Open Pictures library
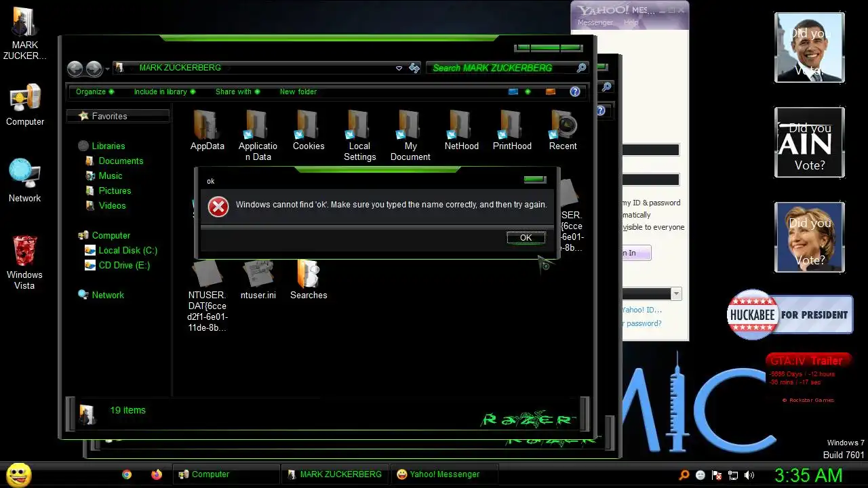 108,190
